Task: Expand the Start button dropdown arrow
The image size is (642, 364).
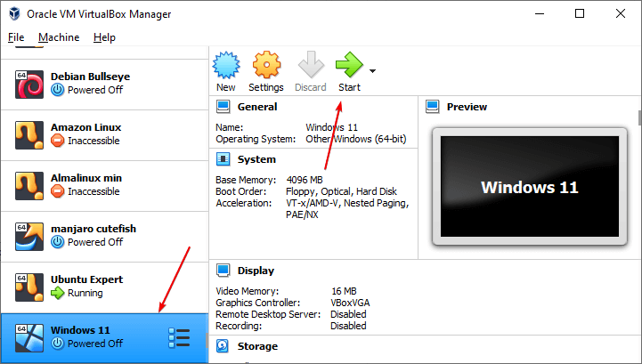Action: point(372,70)
